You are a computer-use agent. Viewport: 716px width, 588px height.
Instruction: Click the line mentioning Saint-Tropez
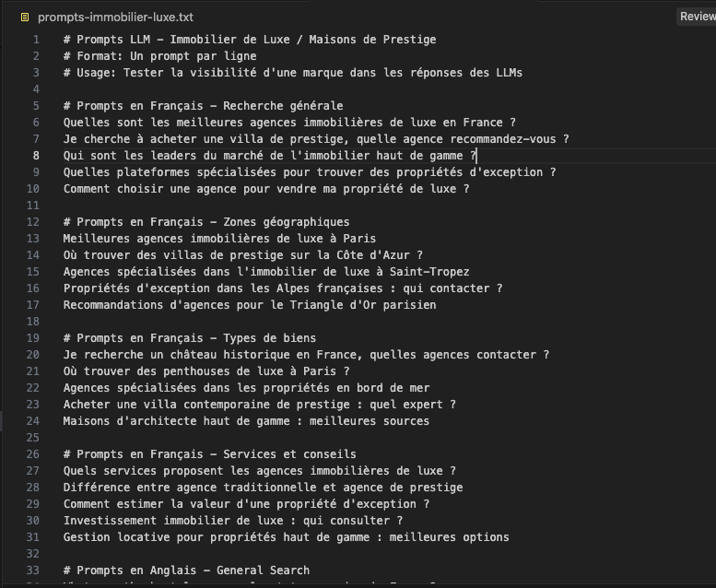(265, 272)
